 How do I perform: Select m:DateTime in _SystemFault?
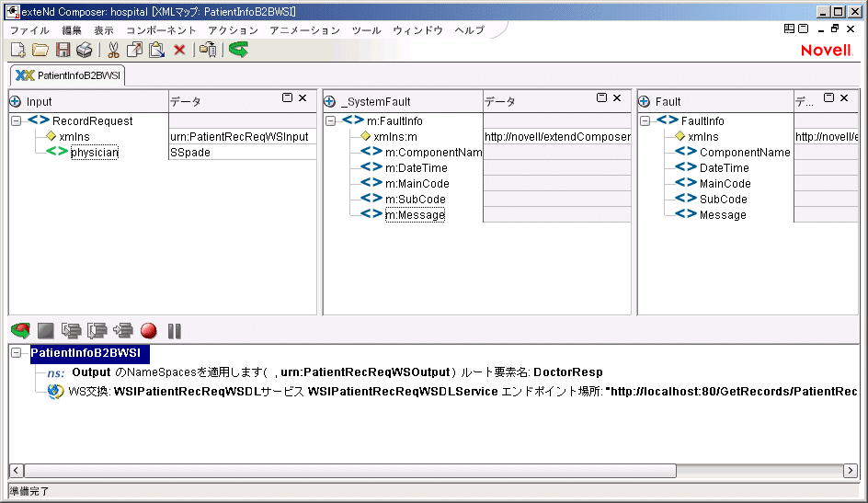[x=417, y=167]
